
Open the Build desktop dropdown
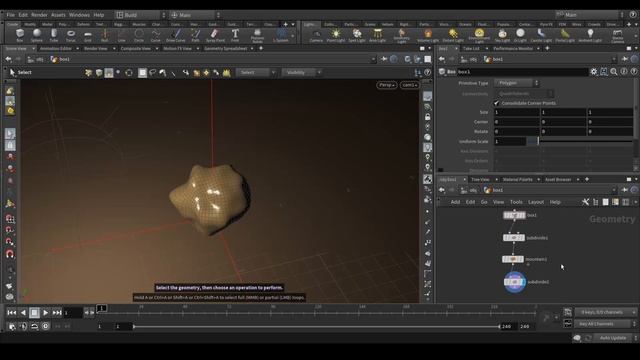(140, 15)
